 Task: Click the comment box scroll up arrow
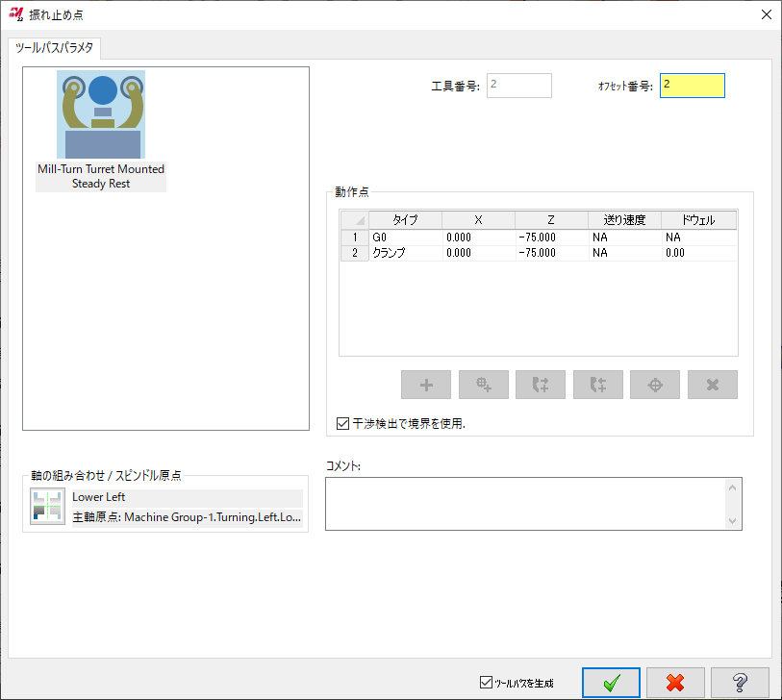coord(732,487)
